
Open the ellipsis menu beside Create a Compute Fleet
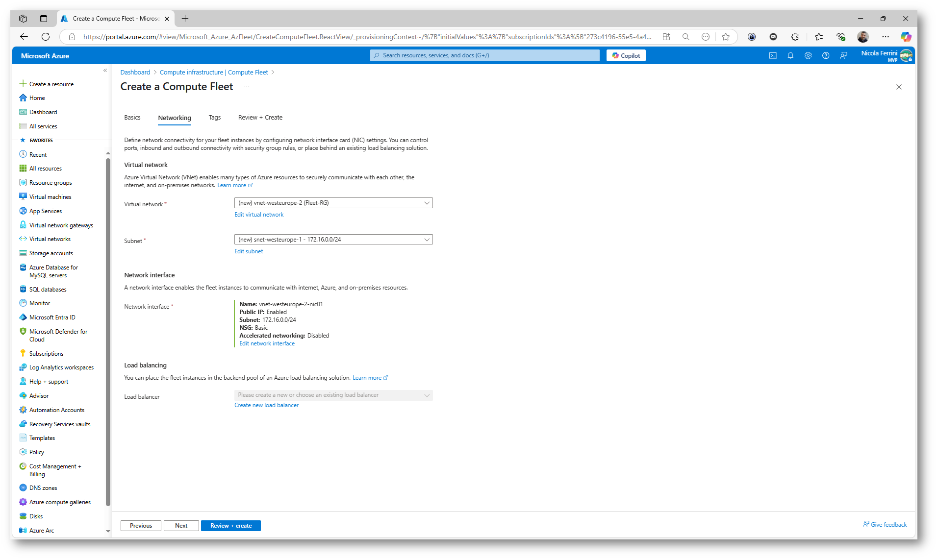[x=247, y=87]
